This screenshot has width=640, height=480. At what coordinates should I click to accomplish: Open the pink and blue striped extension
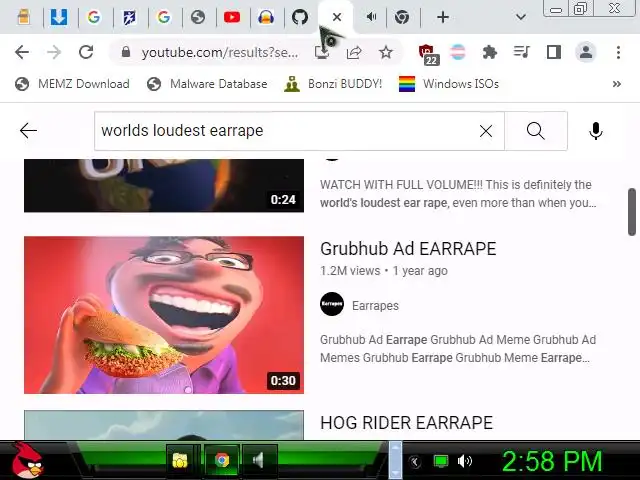458,52
